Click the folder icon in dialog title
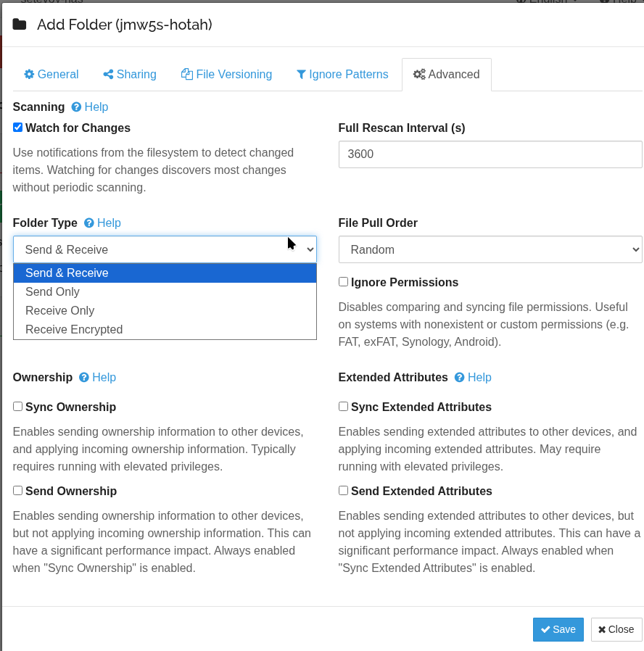Image resolution: width=644 pixels, height=651 pixels. point(20,25)
